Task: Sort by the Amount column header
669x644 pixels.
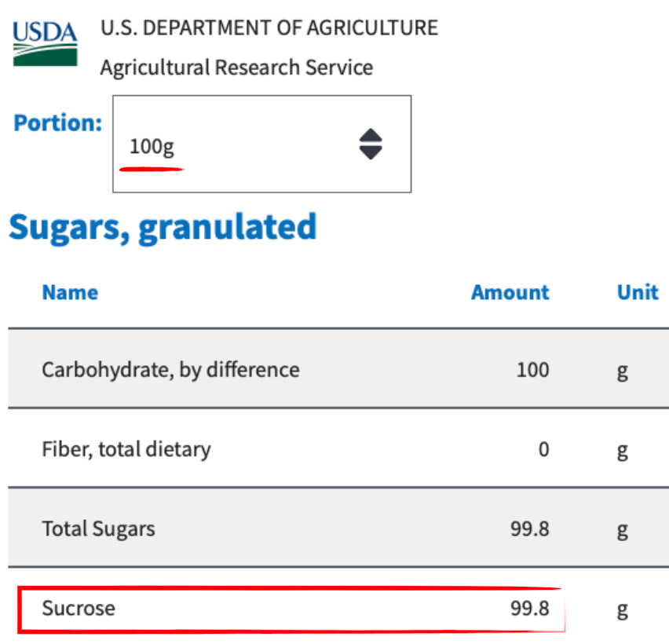Action: point(510,292)
